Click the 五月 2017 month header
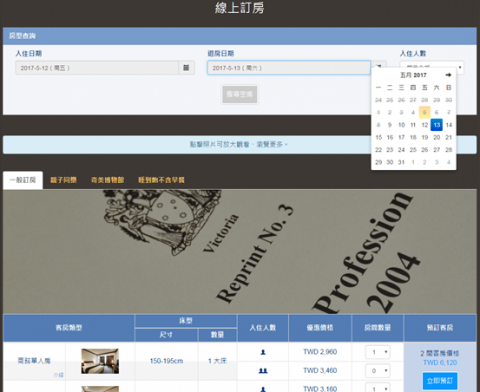Viewport: 480px width, 392px height. pyautogui.click(x=413, y=75)
